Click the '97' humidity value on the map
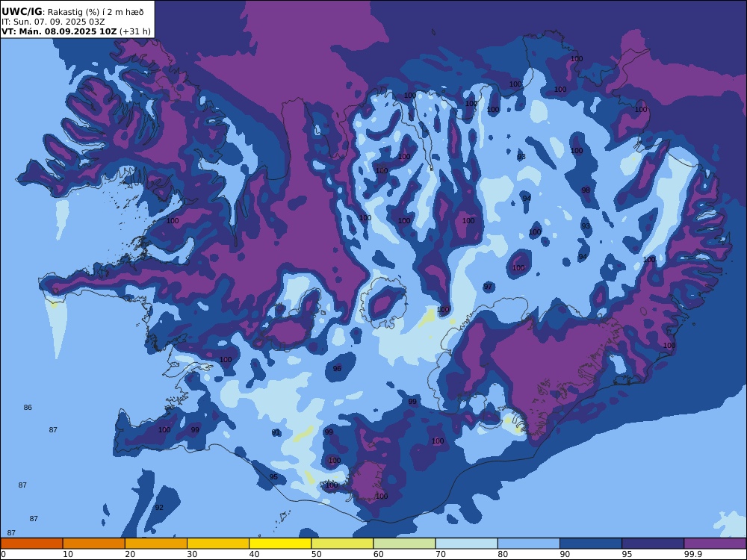This screenshot has height=560, width=747. point(488,287)
